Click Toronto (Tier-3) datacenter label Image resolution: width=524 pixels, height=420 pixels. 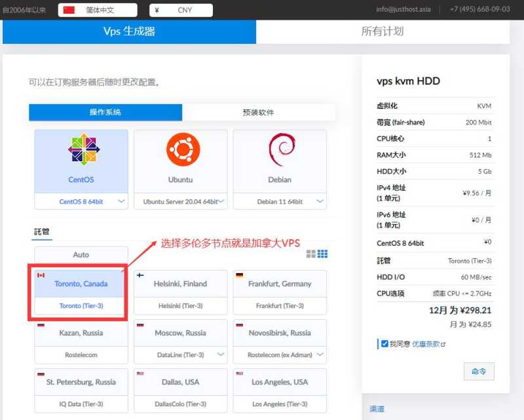[x=81, y=305]
